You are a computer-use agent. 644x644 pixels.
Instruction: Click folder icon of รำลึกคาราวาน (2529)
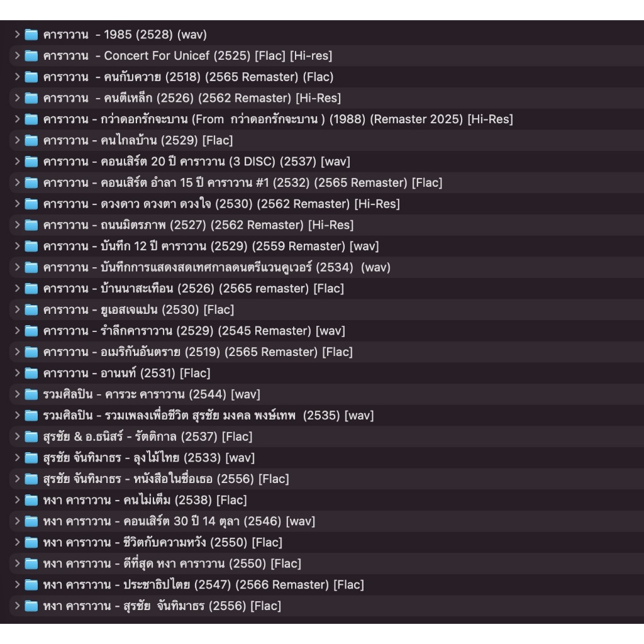pyautogui.click(x=31, y=331)
